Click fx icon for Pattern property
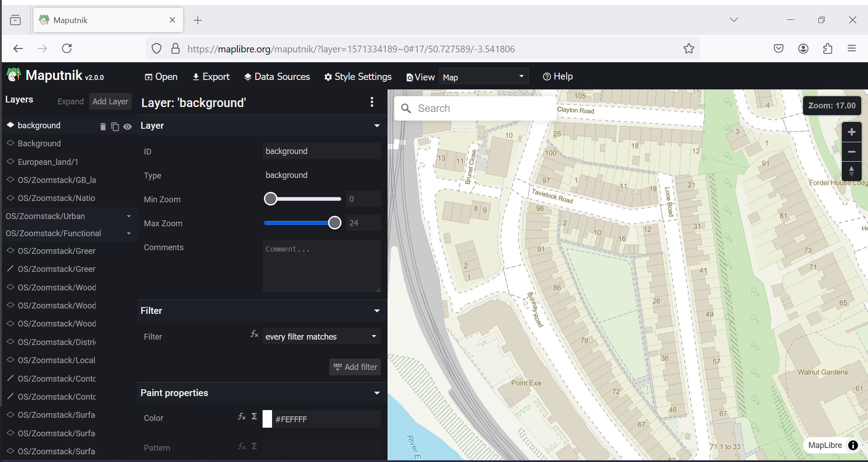Image resolution: width=868 pixels, height=462 pixels. 242,446
